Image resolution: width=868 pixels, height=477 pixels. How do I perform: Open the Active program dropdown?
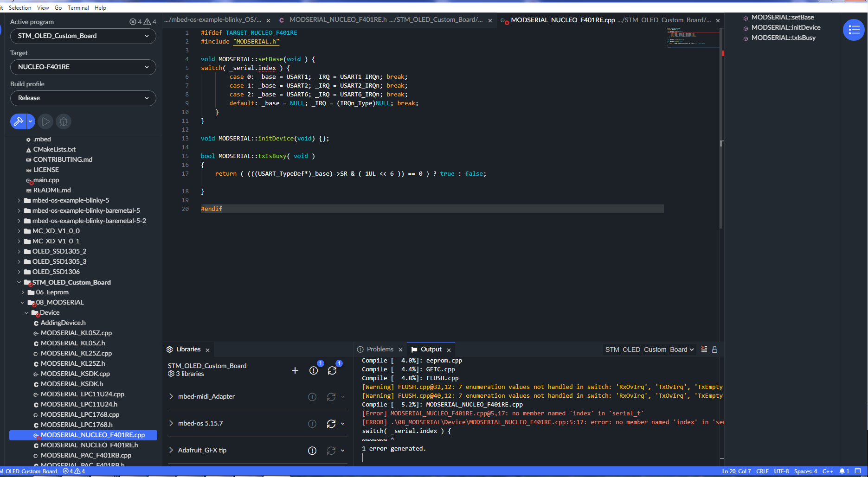click(x=83, y=36)
